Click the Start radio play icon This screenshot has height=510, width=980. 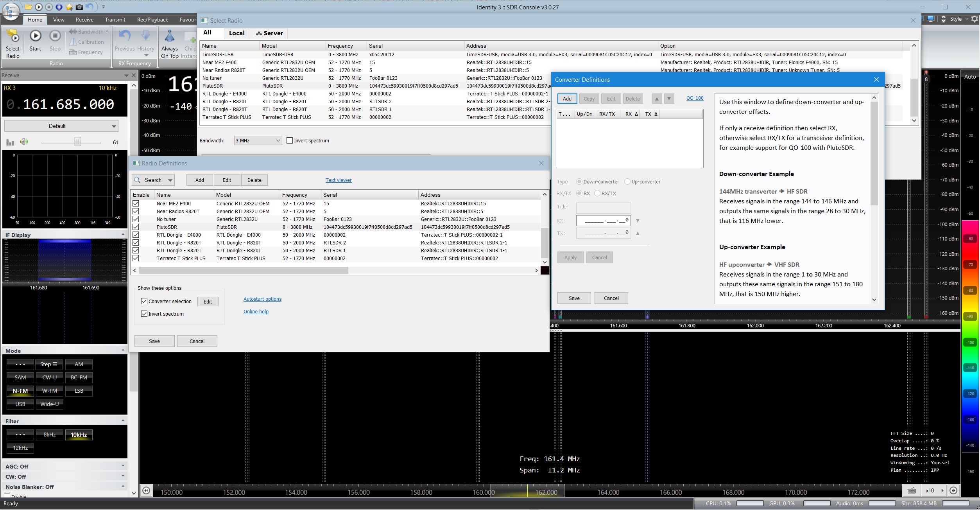point(35,36)
